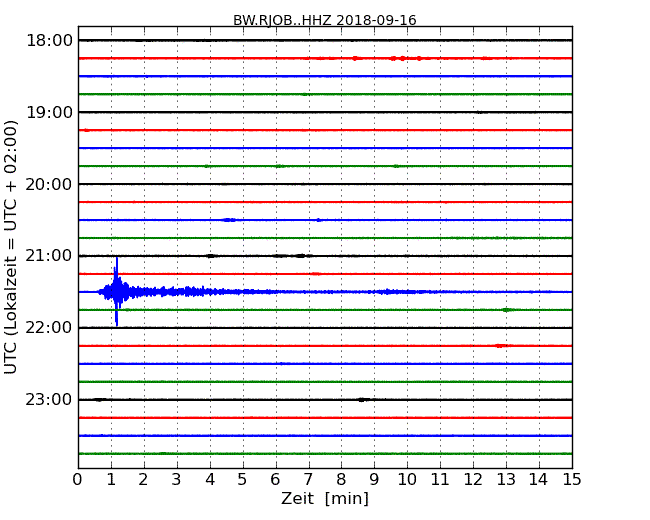The height and width of the screenshot is (520, 650).
Task: Click the 23:00 time label
Action: pos(49,400)
